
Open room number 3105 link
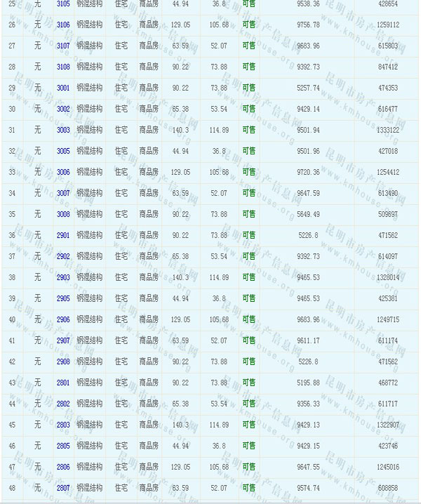pos(63,4)
